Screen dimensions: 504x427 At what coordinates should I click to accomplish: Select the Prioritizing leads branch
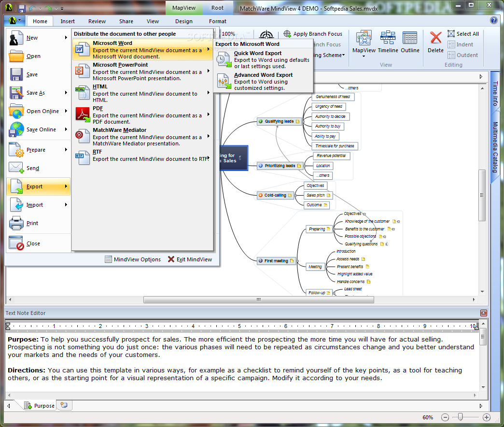click(280, 166)
